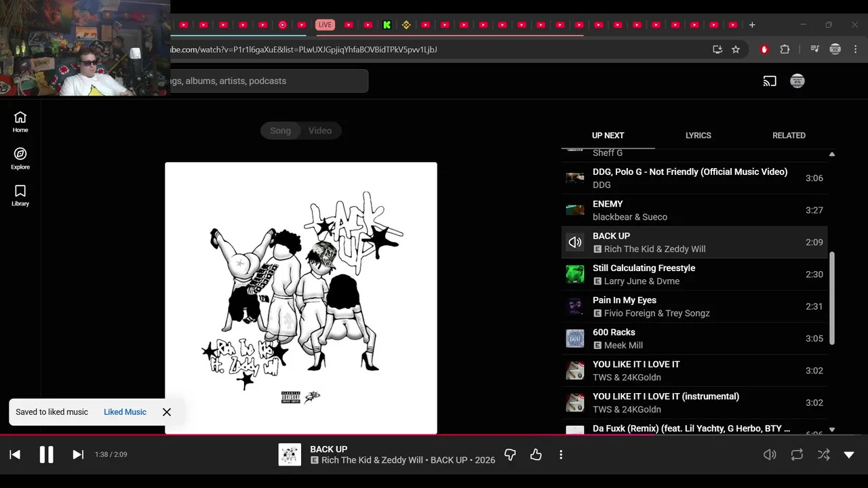Switch to the green K browser tab
The height and width of the screenshot is (488, 868).
(x=387, y=25)
